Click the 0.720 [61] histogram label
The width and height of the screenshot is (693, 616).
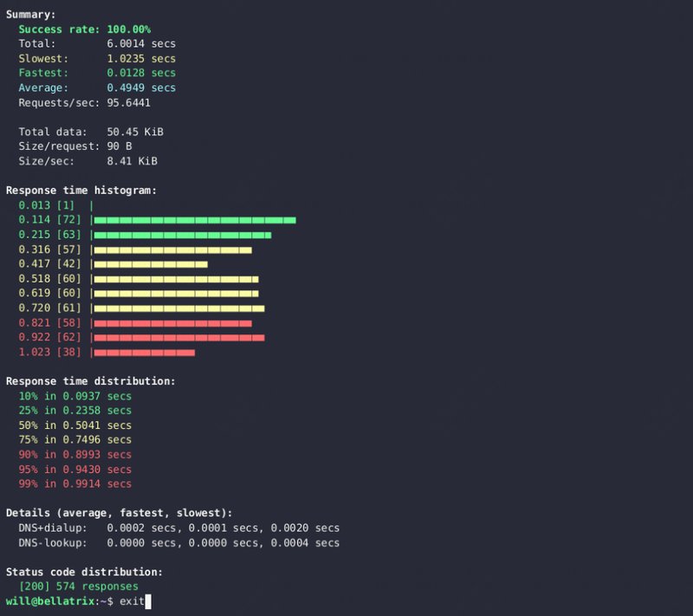pos(49,308)
